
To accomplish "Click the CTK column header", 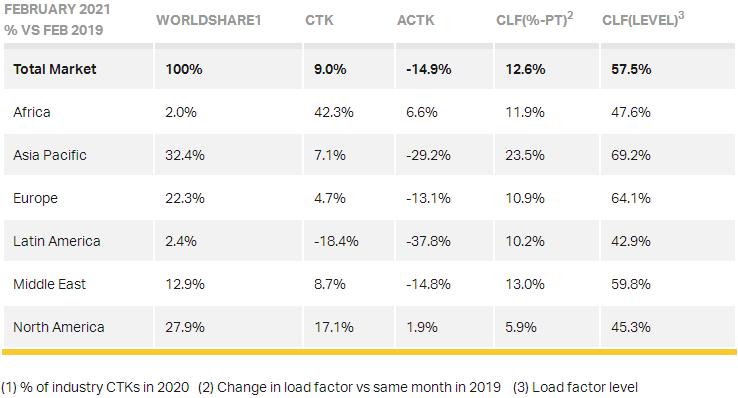I will click(x=319, y=20).
